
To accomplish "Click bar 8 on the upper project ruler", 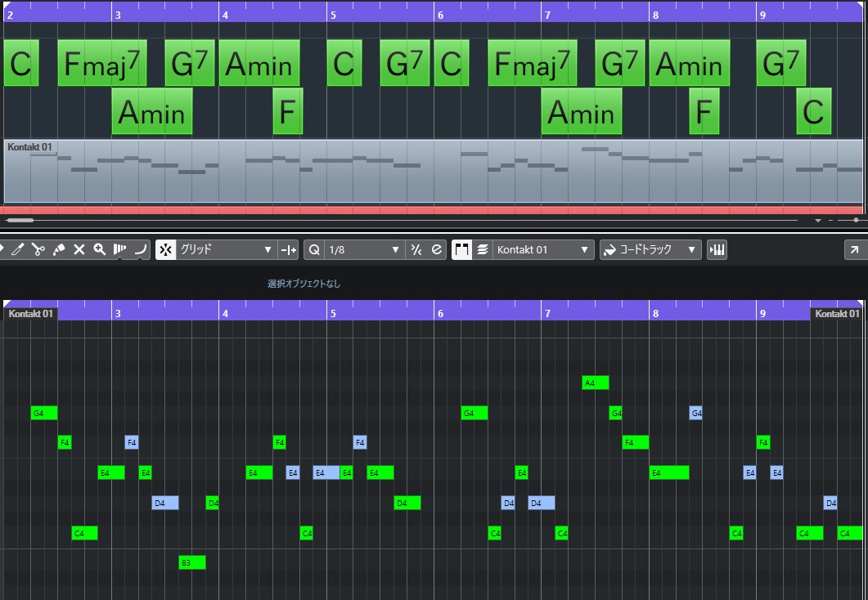I will [x=655, y=15].
